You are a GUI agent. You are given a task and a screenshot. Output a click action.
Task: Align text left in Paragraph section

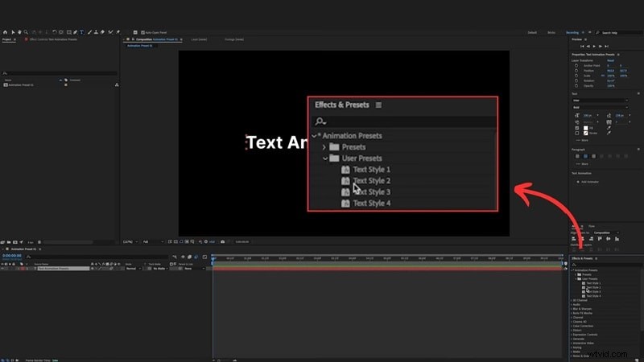point(577,156)
